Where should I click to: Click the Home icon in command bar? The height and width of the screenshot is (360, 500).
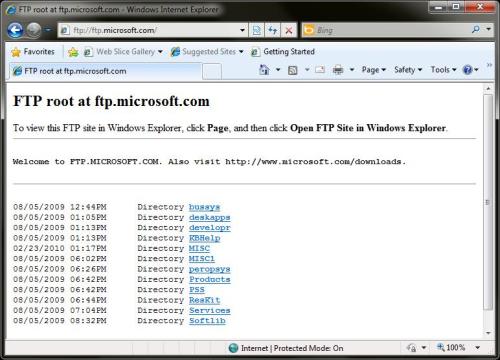tap(264, 70)
